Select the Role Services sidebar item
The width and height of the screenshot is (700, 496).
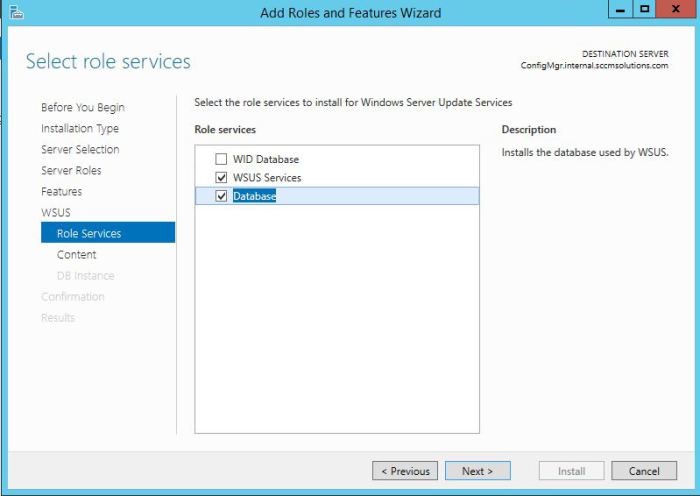[x=108, y=233]
